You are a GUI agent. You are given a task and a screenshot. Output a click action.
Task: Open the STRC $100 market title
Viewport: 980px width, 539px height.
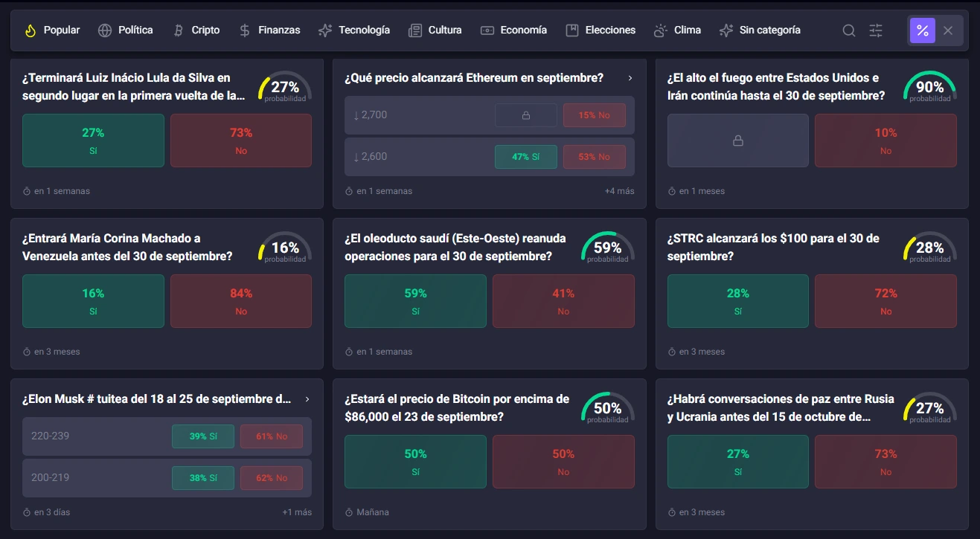coord(773,248)
